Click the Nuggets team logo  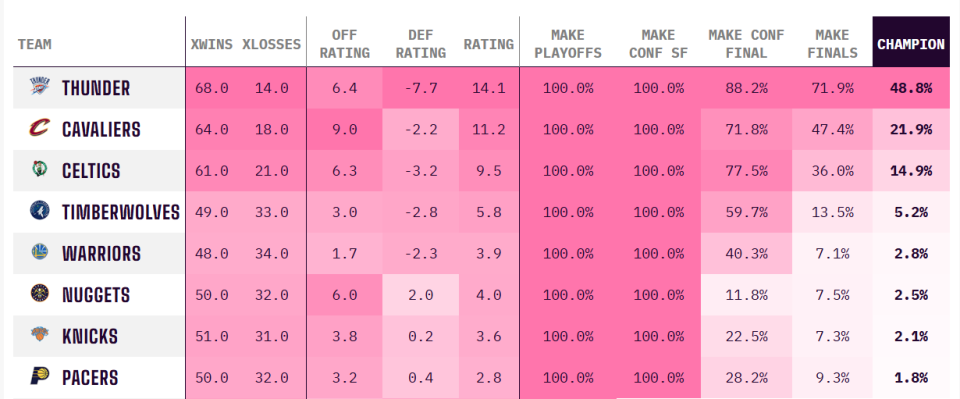pyautogui.click(x=39, y=294)
